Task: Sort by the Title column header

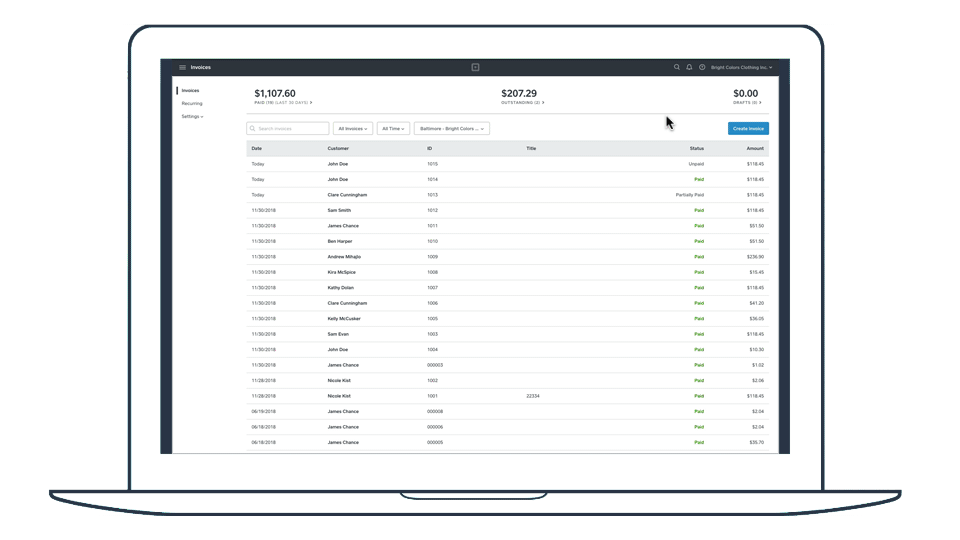Action: (531, 148)
